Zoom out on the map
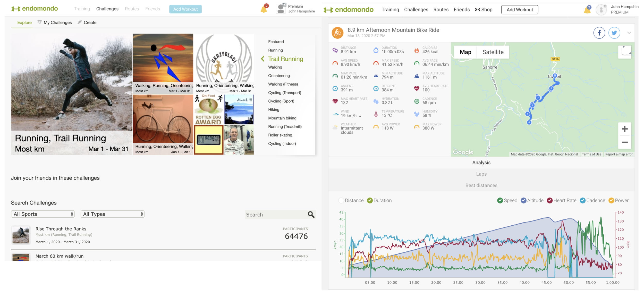This screenshot has width=644, height=295. click(624, 142)
